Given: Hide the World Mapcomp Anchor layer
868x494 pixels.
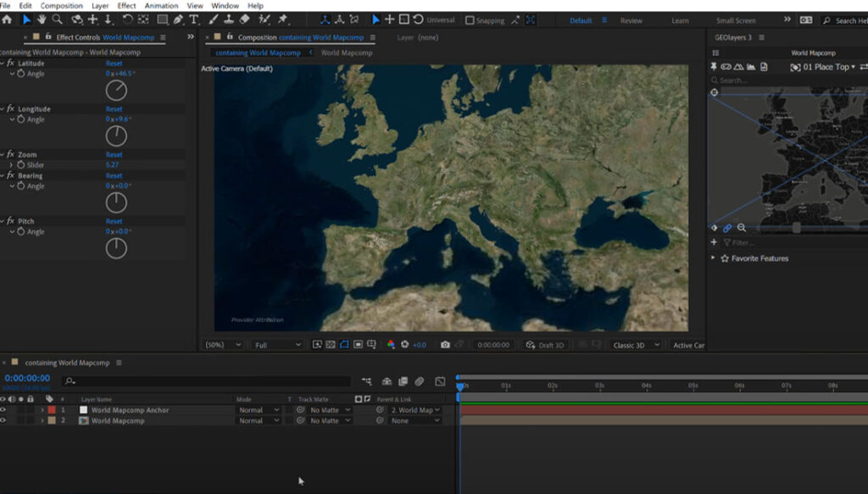Looking at the screenshot, I should [3, 410].
